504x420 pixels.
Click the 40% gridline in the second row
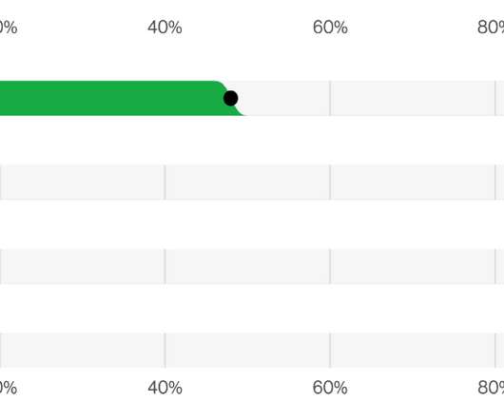coord(165,182)
